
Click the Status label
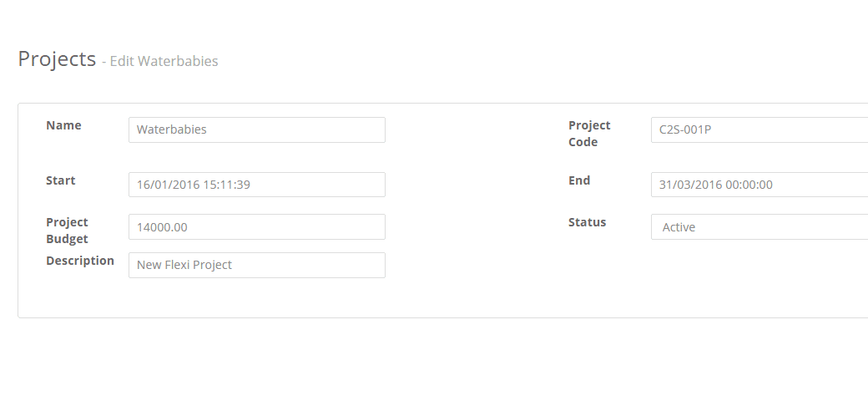[587, 222]
